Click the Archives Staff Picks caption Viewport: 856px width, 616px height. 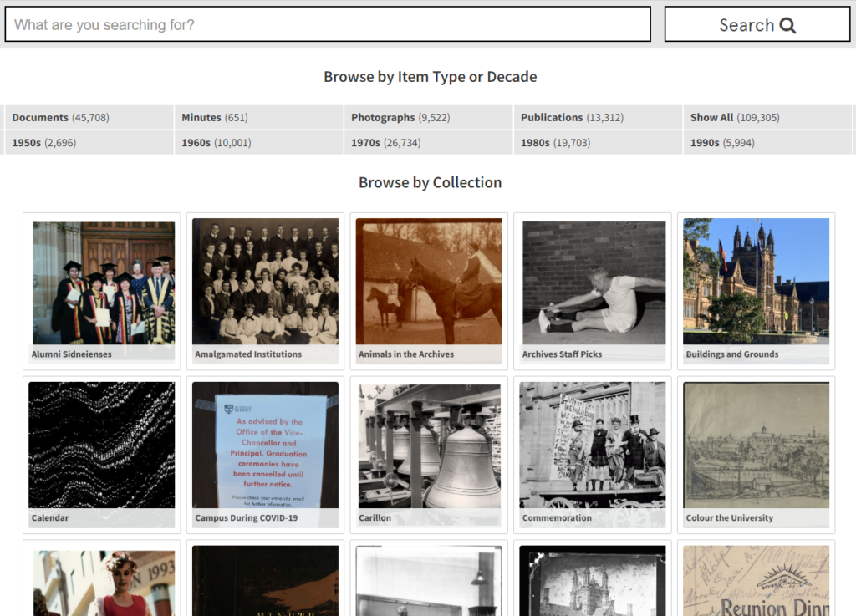(562, 354)
